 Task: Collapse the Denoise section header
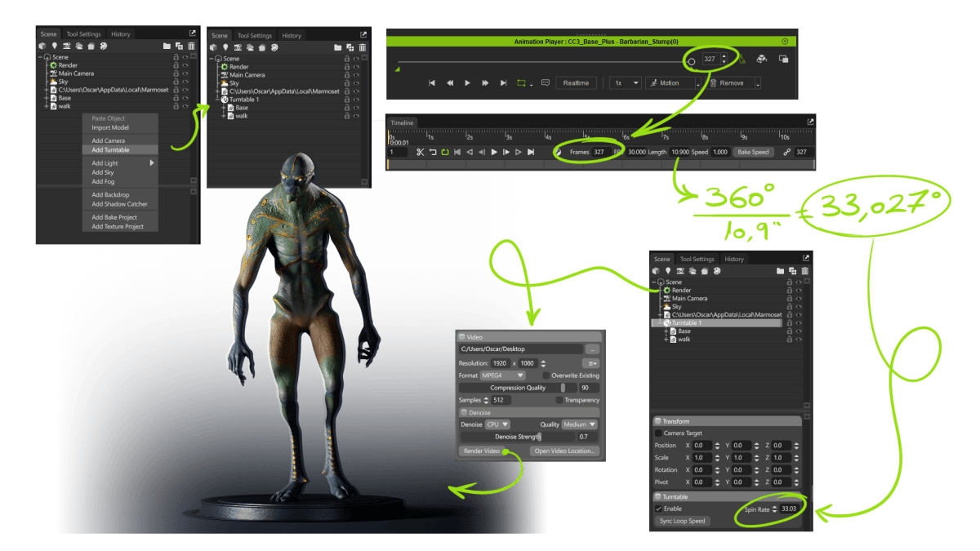(531, 413)
